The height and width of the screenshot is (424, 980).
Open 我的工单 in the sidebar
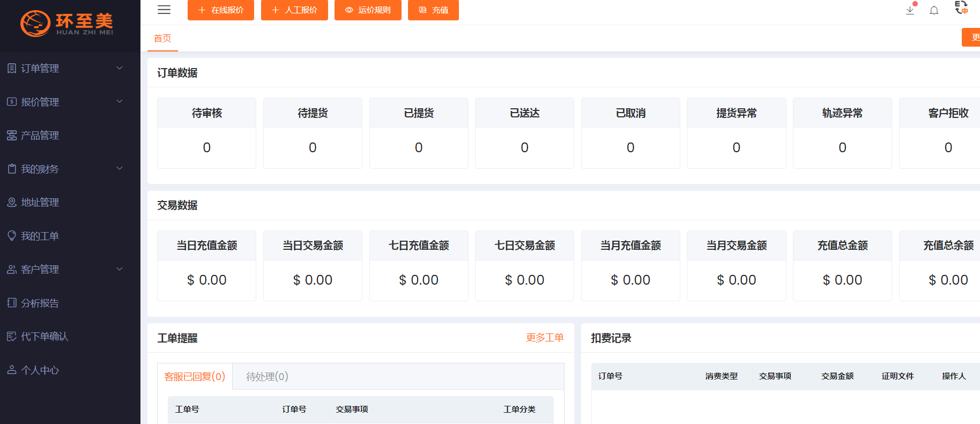[40, 236]
